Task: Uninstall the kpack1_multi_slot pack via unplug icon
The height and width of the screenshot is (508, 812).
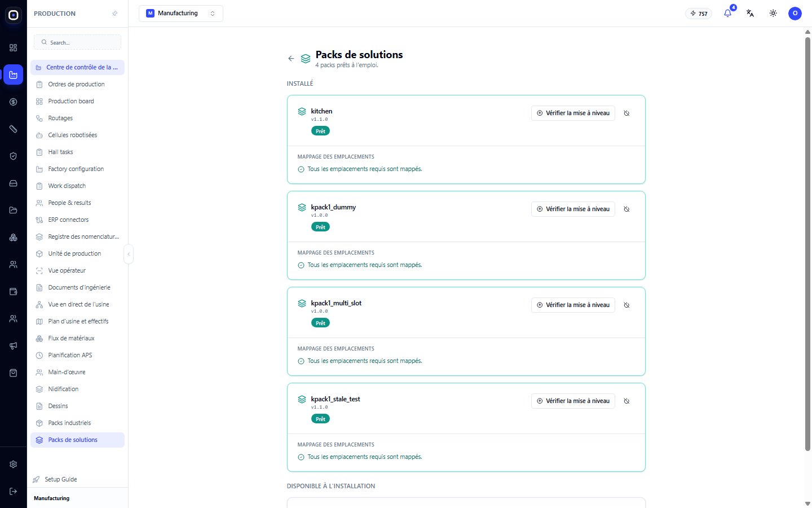Action: [626, 305]
